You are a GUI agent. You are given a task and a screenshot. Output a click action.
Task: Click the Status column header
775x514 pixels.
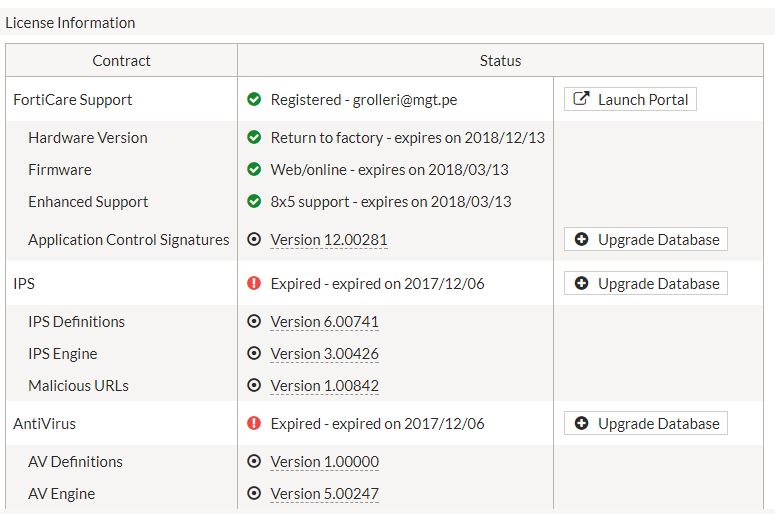500,61
